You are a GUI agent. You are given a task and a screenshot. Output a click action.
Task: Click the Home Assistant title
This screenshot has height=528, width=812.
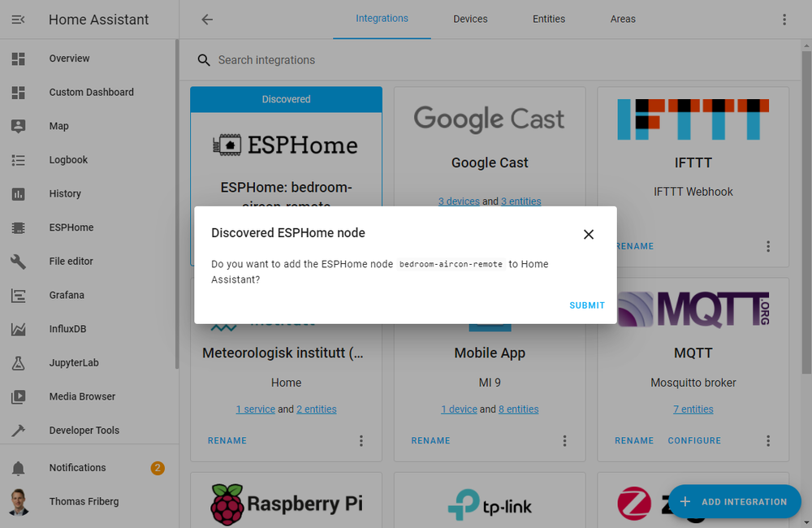(x=98, y=19)
